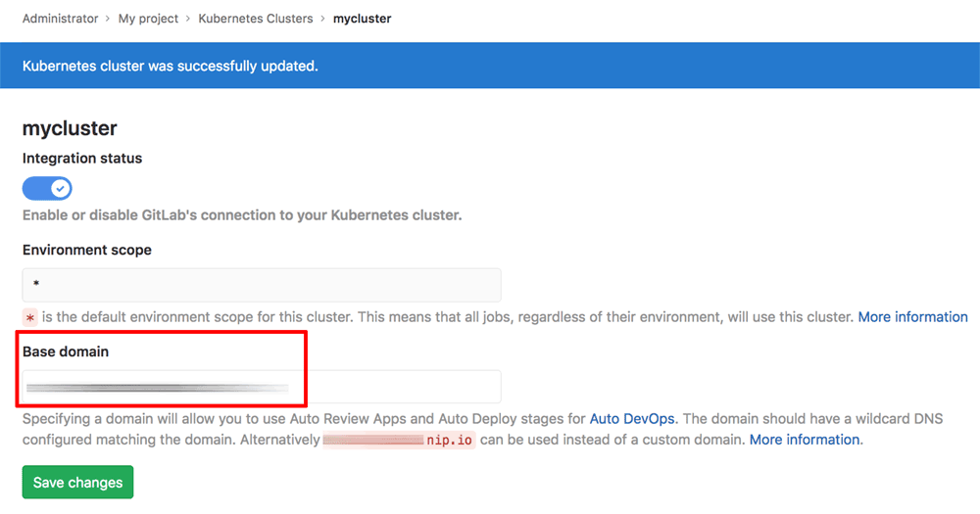Open More information link after custom domain
The width and height of the screenshot is (980, 514).
pyautogui.click(x=805, y=440)
